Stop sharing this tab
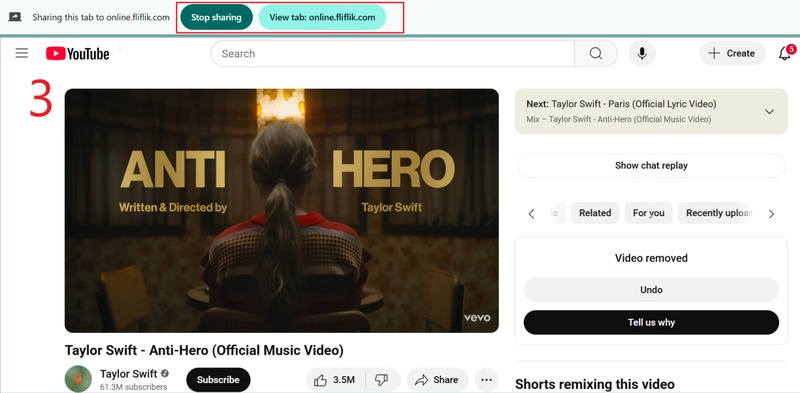 click(216, 17)
